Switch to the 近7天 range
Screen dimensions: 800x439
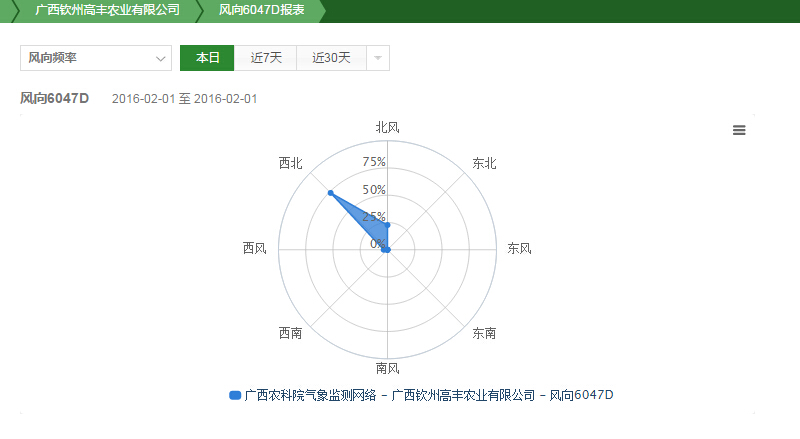click(x=266, y=58)
